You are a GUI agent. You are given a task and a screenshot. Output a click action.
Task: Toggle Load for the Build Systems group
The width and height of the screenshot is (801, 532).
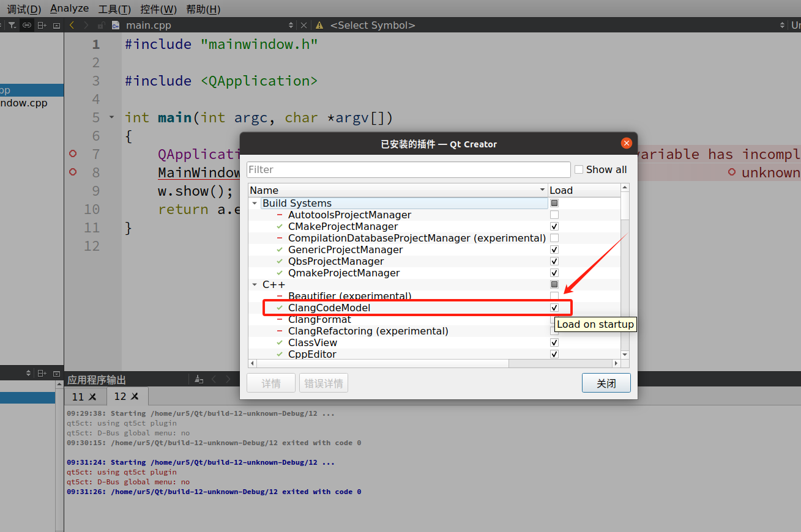pos(554,203)
